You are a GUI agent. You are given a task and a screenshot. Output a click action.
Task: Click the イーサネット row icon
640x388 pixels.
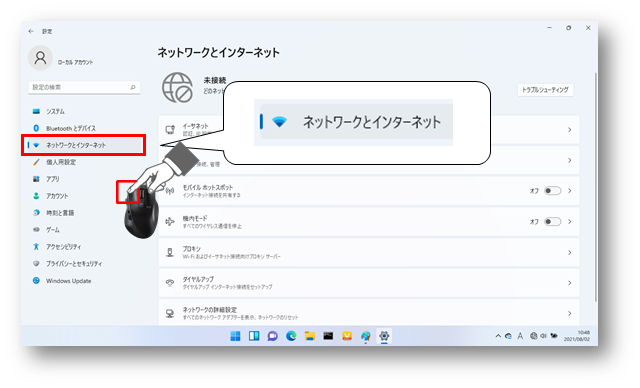click(170, 130)
